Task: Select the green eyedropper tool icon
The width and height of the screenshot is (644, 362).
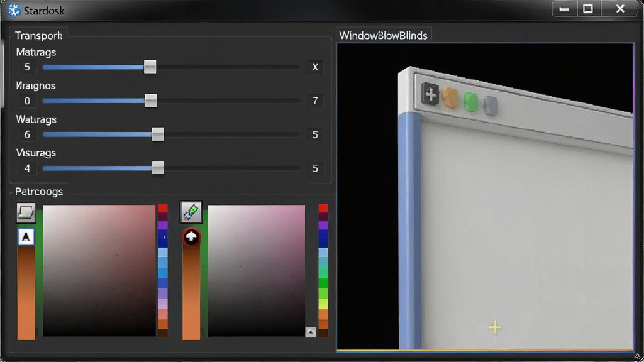Action: tap(191, 212)
